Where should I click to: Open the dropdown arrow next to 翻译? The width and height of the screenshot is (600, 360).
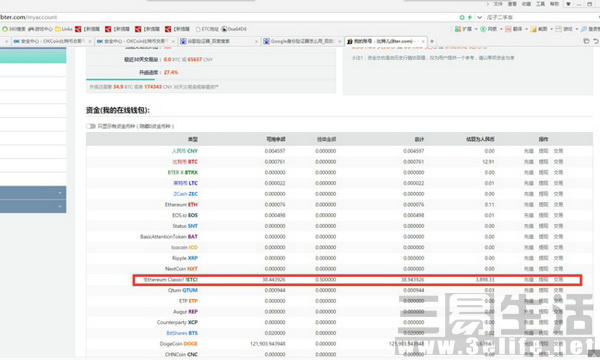pyautogui.click(x=526, y=29)
